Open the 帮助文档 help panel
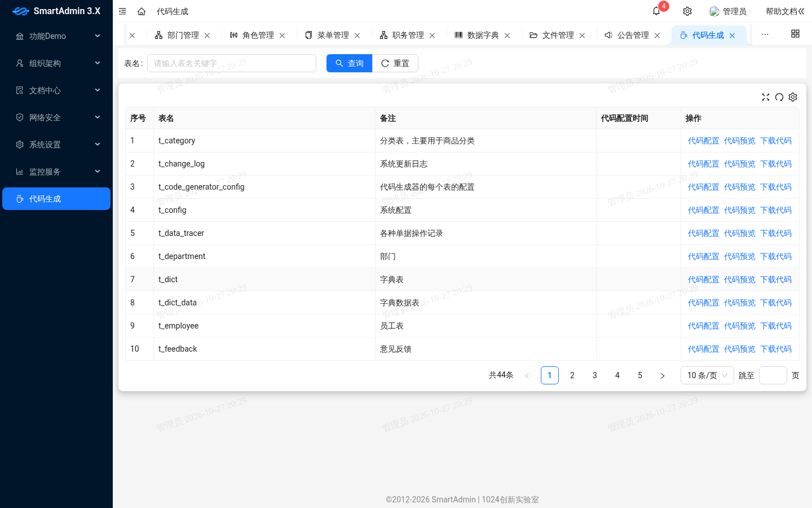 click(x=785, y=11)
